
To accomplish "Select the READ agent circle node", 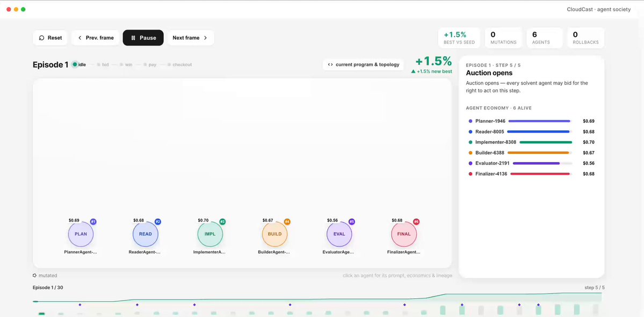I will pyautogui.click(x=146, y=234).
